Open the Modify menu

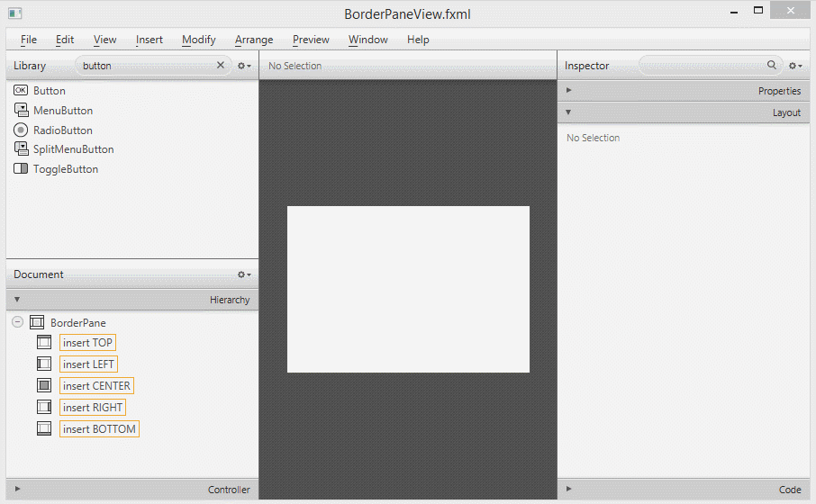click(198, 40)
